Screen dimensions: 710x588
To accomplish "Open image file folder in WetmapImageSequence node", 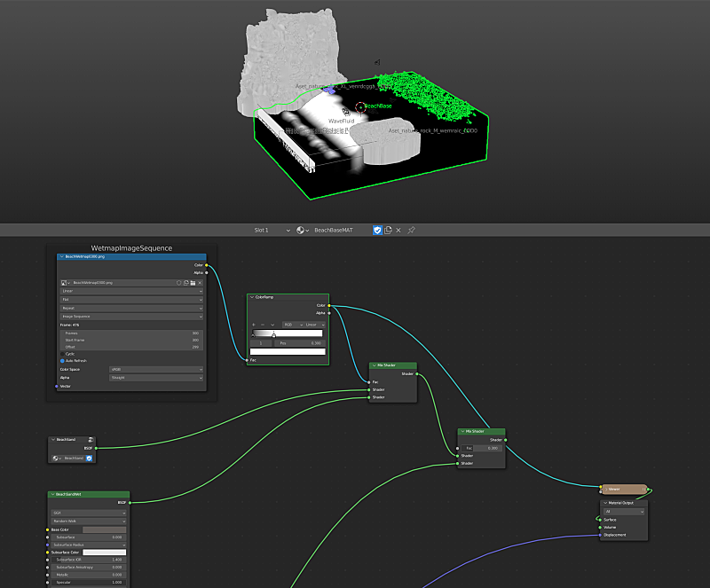I will [193, 282].
